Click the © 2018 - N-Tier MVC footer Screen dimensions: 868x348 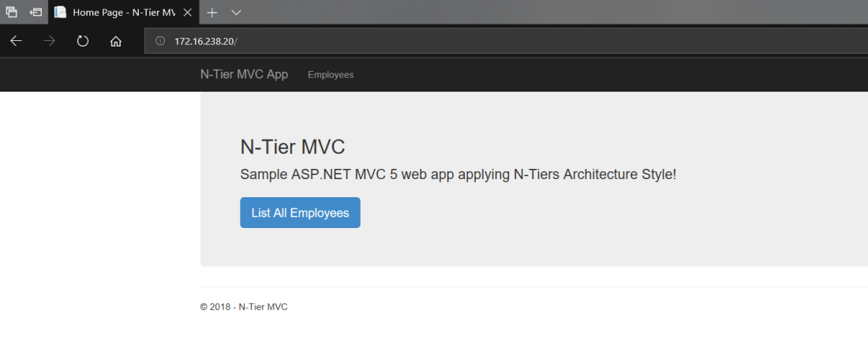pos(244,307)
